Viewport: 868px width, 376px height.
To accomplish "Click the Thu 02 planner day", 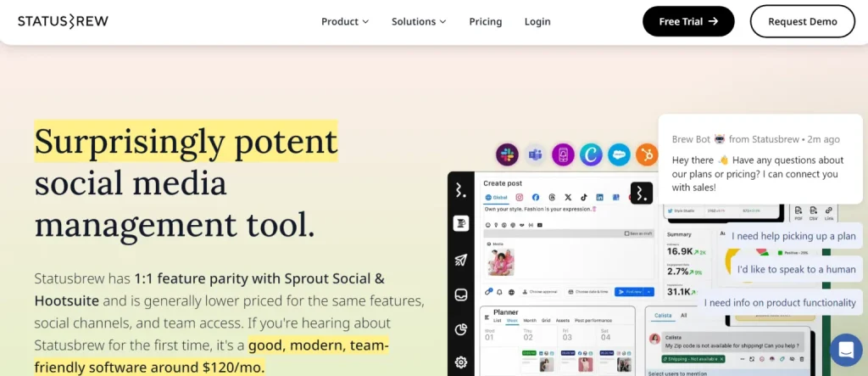I will coord(528,334).
